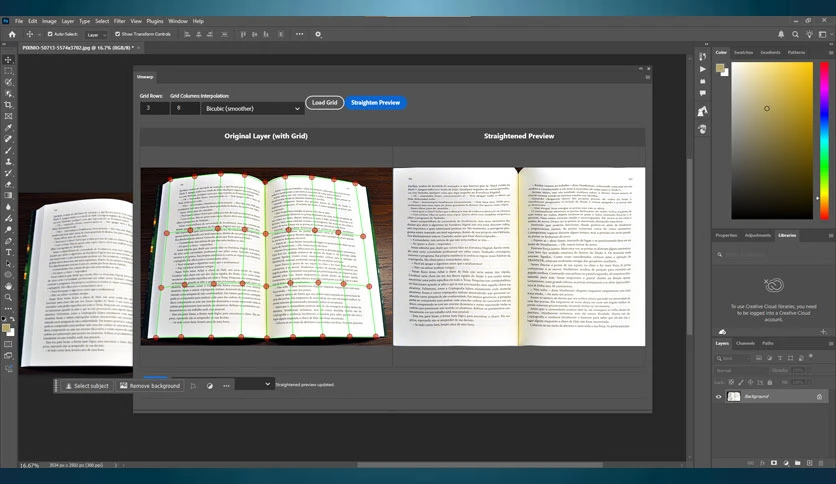Select the Hand tool
This screenshot has height=484, width=836.
pyautogui.click(x=8, y=286)
